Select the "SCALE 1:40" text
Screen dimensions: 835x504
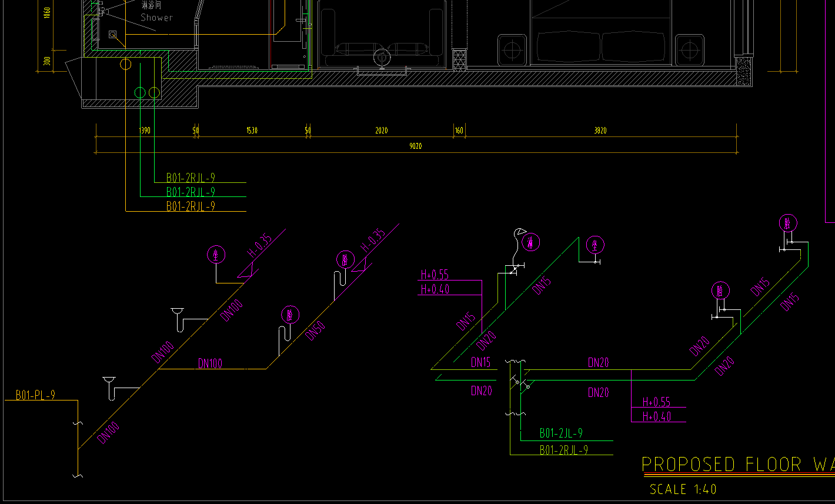(x=683, y=489)
